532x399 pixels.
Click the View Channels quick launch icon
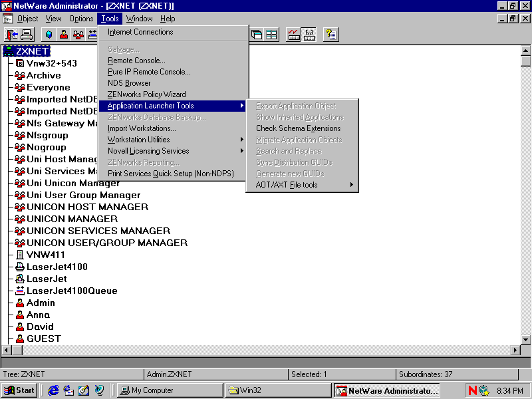point(99,390)
